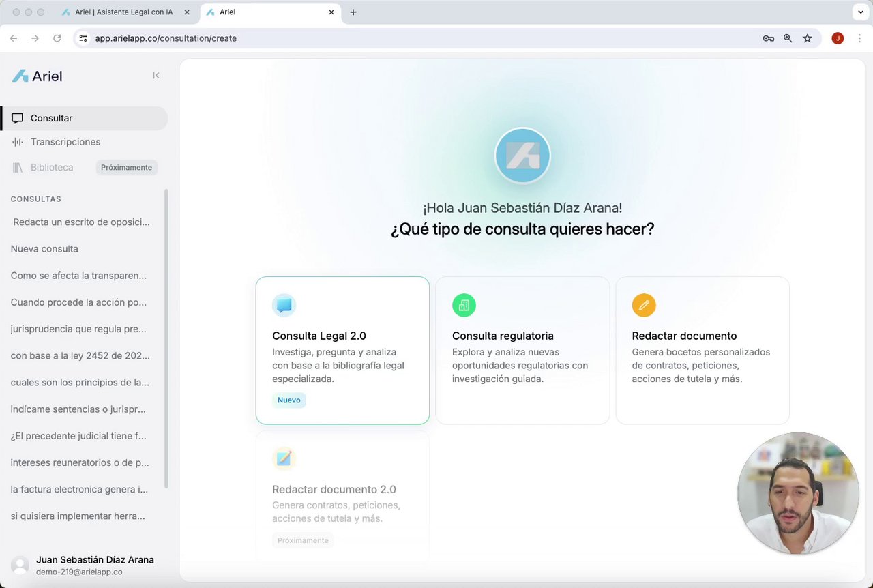
Task: Click the Ariel logo in the sidebar
Action: 38,76
